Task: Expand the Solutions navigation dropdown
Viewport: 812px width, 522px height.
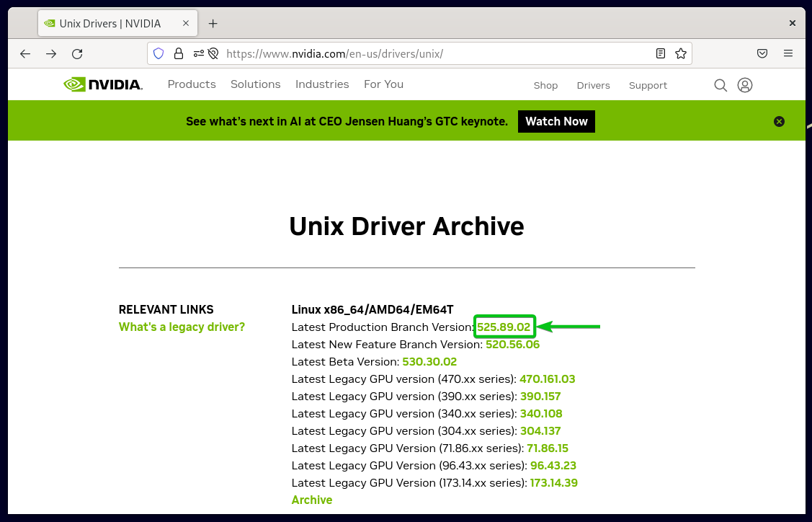Action: (x=255, y=84)
